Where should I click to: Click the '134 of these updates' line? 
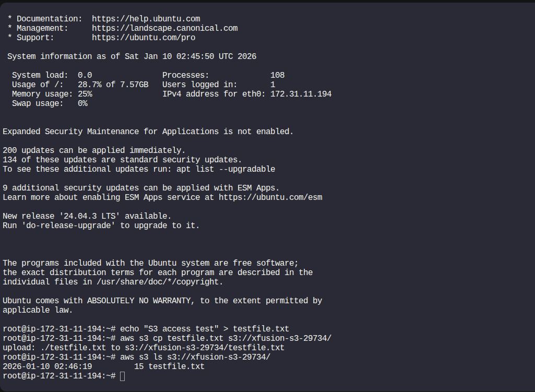click(122, 160)
